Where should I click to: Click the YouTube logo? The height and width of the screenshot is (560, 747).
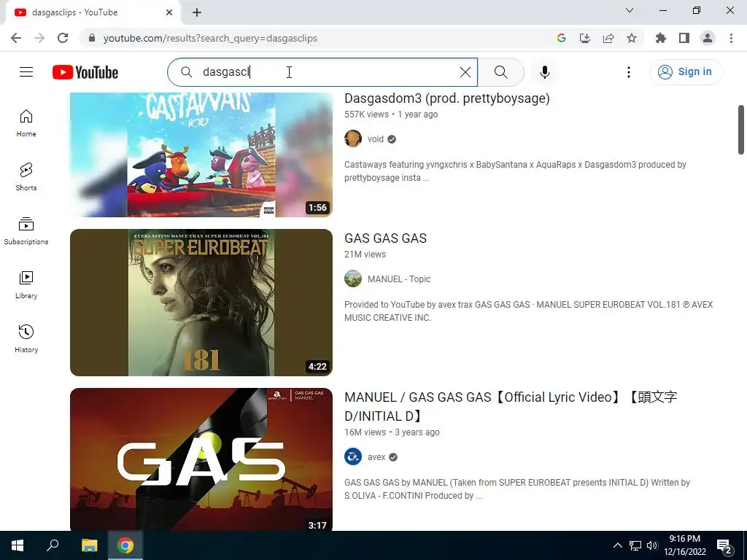click(85, 72)
